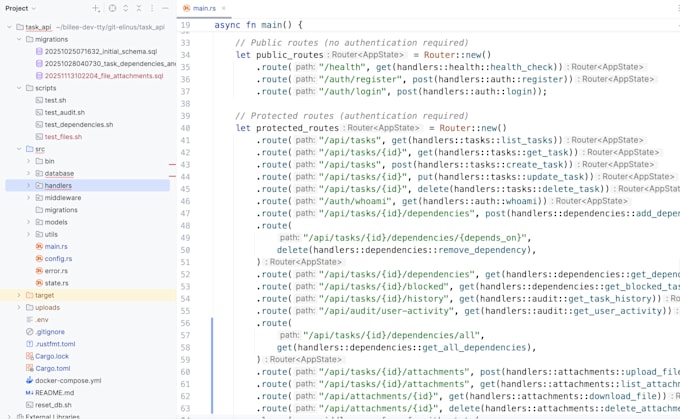Click the New File or Directory plus icon
Screen dimensions: 680x419
96,8
